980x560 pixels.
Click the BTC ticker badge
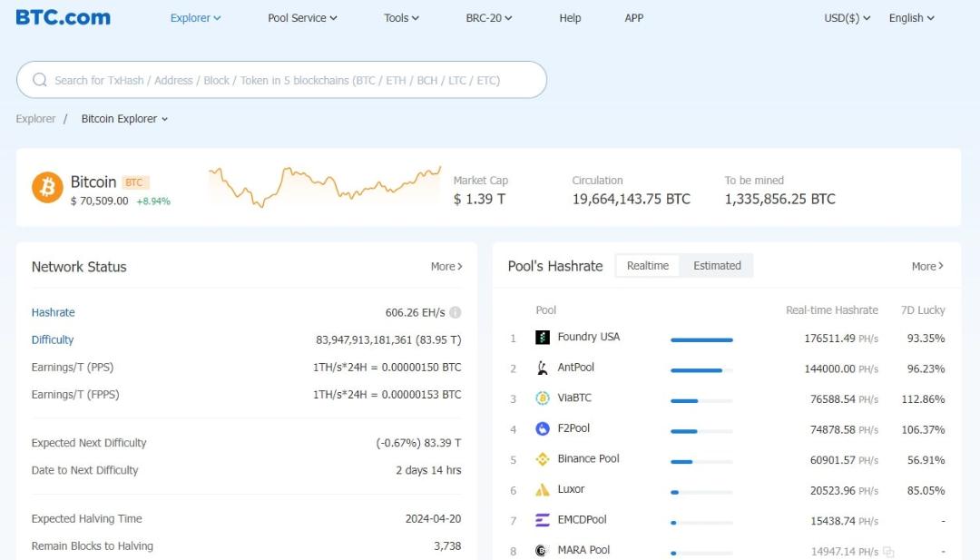pyautogui.click(x=134, y=182)
